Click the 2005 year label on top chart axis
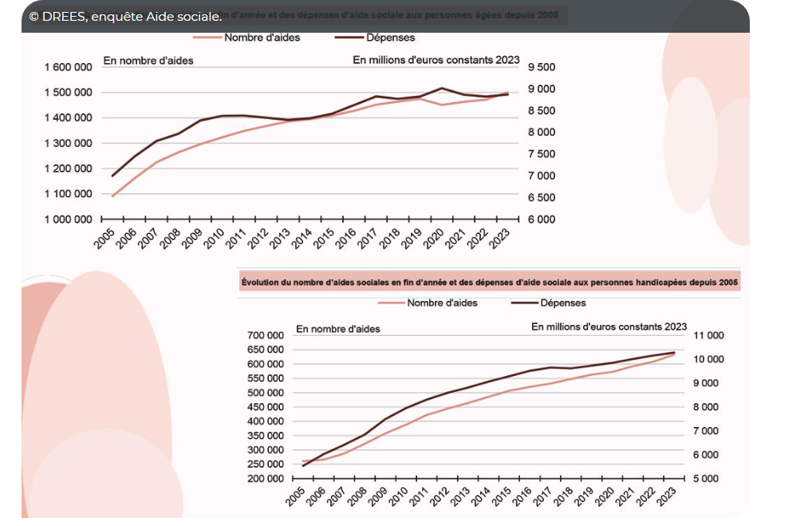This screenshot has width=812, height=526. click(x=104, y=238)
